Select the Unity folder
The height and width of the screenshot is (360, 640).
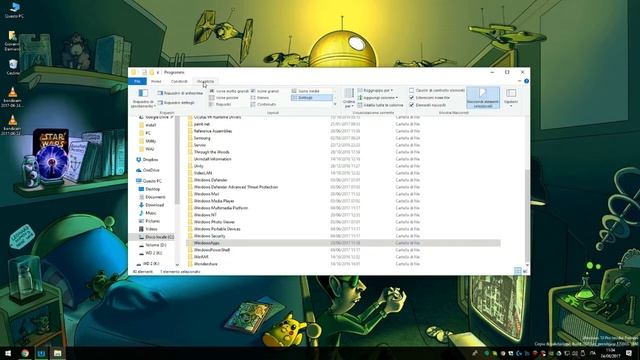coord(196,166)
